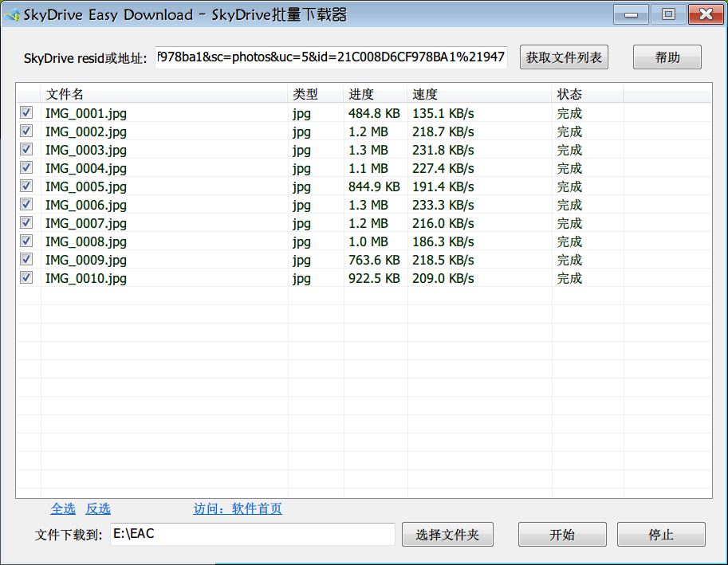Click the 186.3 KB/s speed value
The height and width of the screenshot is (565, 728).
coord(443,241)
